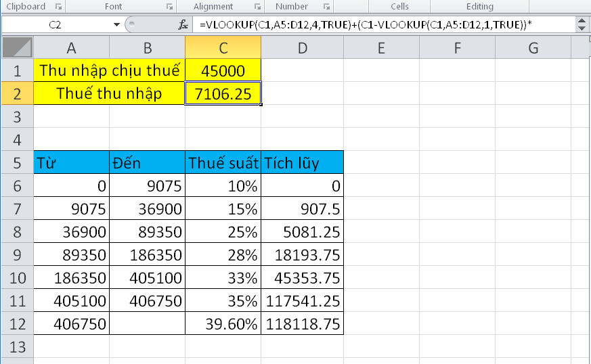
Task: Select the 10% tax rate cell
Action: [x=223, y=185]
